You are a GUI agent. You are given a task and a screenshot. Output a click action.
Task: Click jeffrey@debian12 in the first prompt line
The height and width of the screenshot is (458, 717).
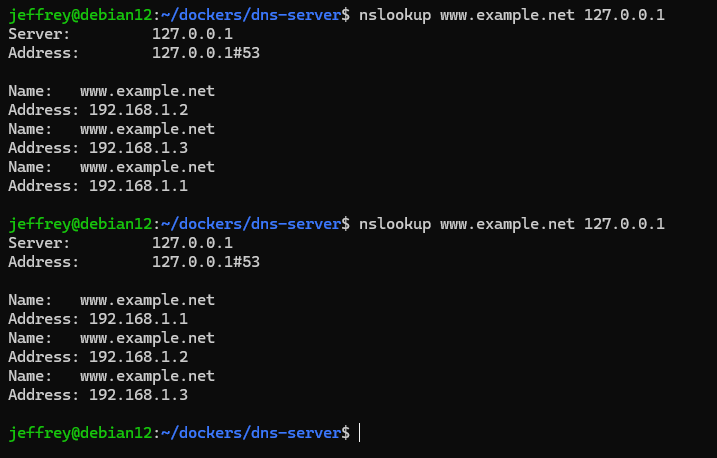[x=79, y=15]
